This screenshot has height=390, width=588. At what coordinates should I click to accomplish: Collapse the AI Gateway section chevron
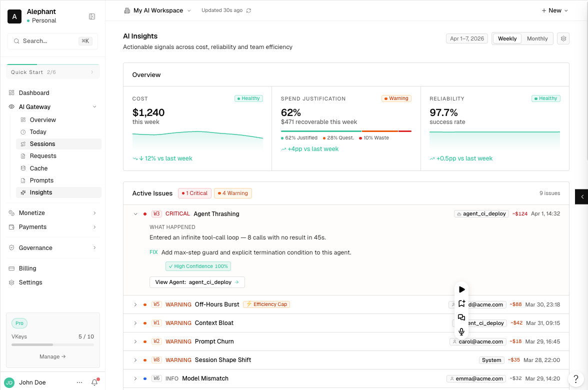point(94,107)
